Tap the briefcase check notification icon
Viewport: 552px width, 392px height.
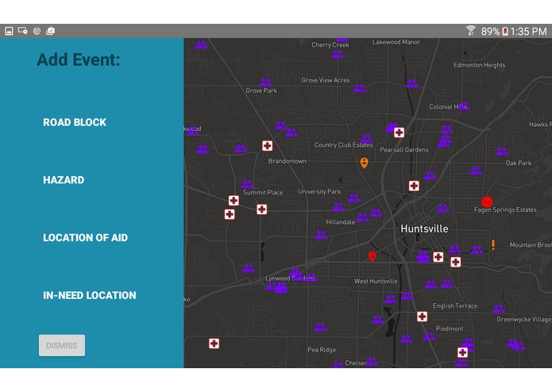51,31
